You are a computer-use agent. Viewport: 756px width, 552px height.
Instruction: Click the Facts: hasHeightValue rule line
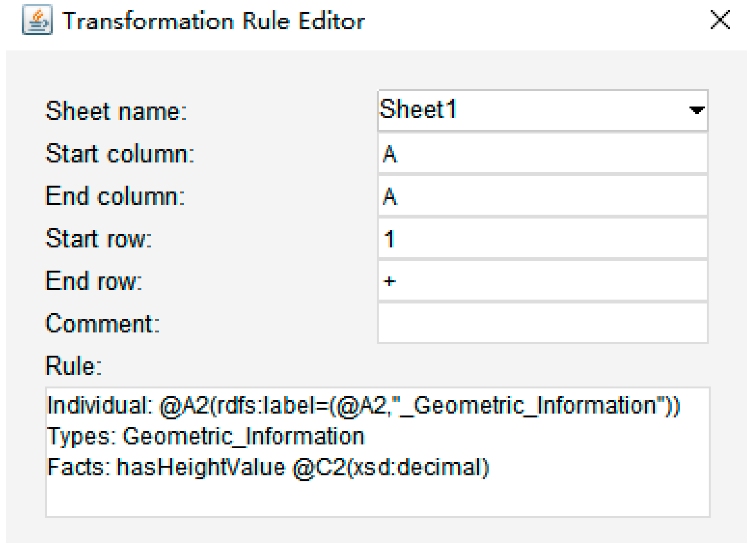(268, 467)
